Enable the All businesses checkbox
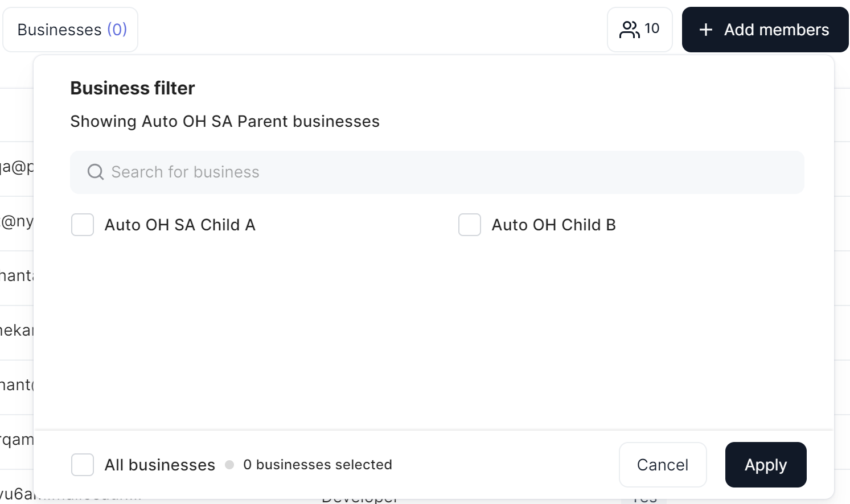Screen dimensions: 850x504 click(83, 465)
